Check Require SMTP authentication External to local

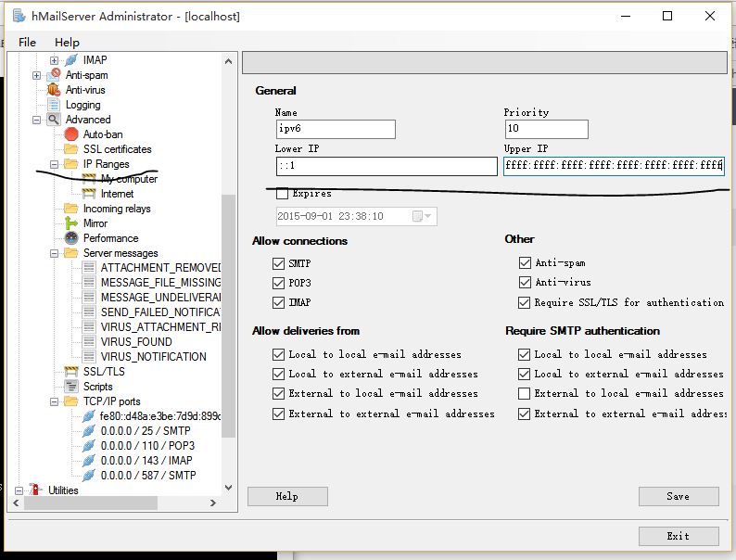coord(525,393)
